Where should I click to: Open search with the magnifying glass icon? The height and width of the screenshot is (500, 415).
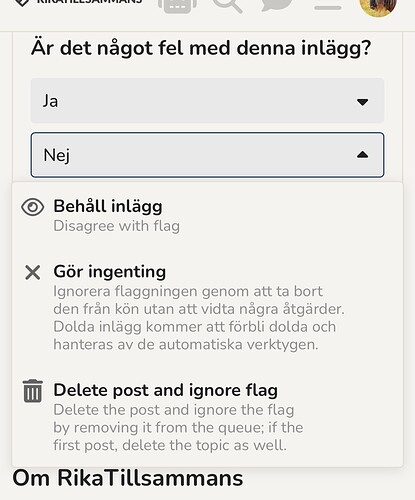pos(227,6)
